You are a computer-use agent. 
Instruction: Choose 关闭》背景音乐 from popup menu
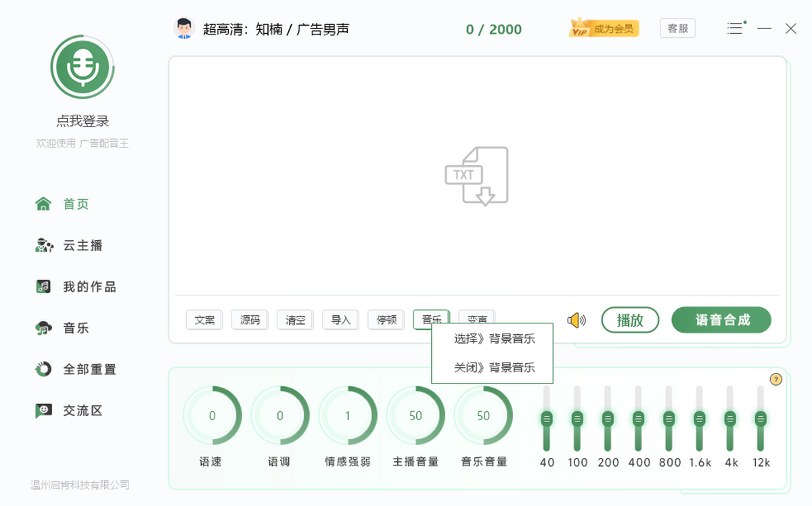494,368
